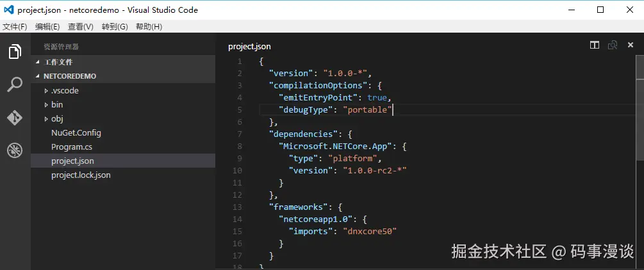Close the project.json editor
Image resolution: width=644 pixels, height=270 pixels.
pos(631,45)
